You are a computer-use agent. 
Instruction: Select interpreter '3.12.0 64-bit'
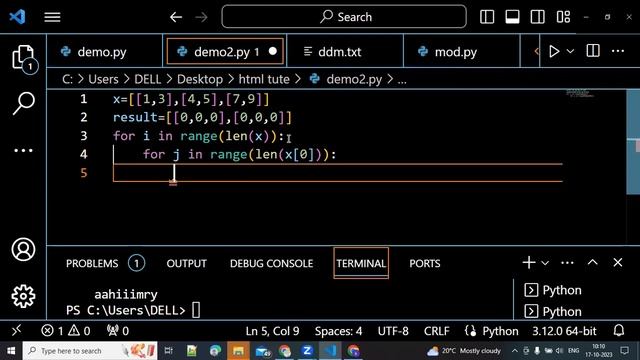pos(564,331)
